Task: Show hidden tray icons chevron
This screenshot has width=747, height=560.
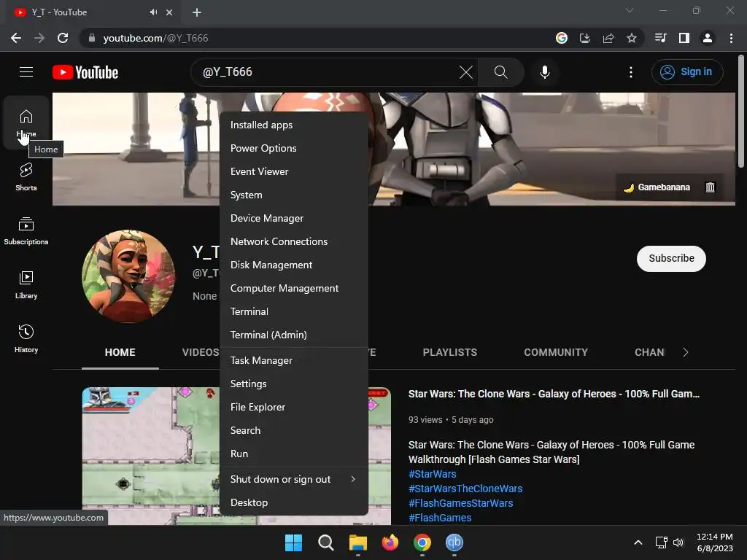Action: click(x=638, y=542)
